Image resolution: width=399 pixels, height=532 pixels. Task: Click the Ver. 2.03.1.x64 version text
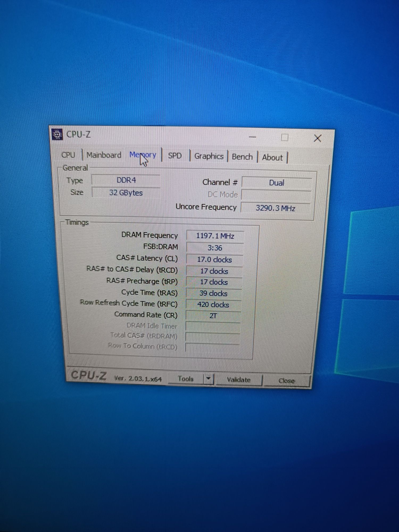138,378
